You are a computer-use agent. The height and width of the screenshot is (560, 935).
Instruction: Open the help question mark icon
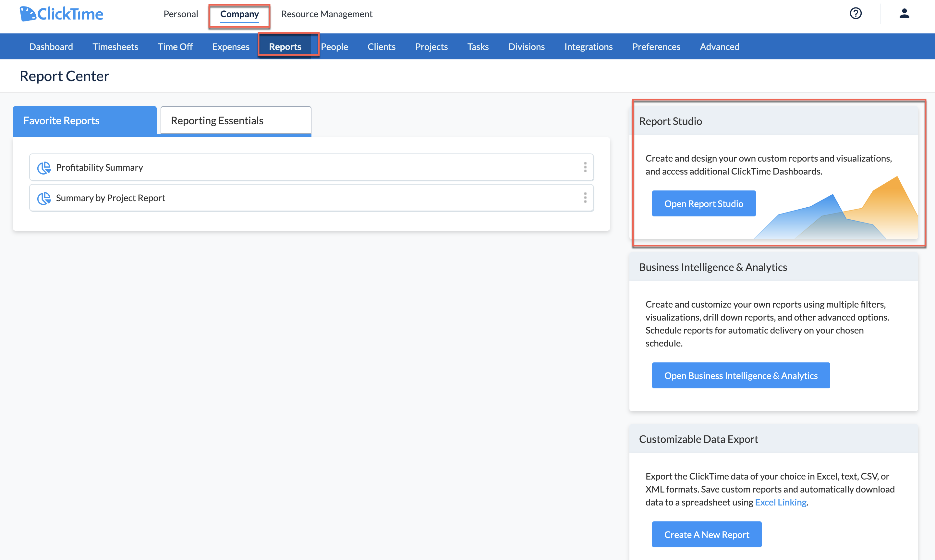pyautogui.click(x=856, y=14)
